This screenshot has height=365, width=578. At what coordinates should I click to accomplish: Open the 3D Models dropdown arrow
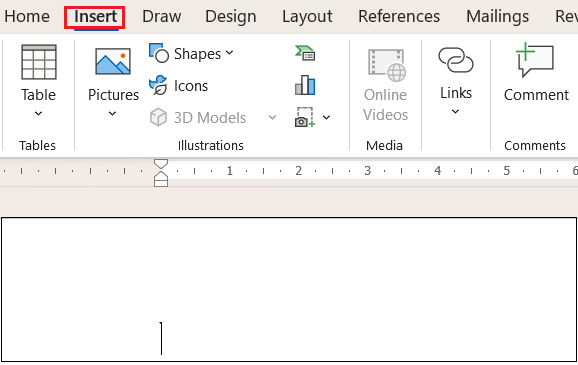click(272, 118)
